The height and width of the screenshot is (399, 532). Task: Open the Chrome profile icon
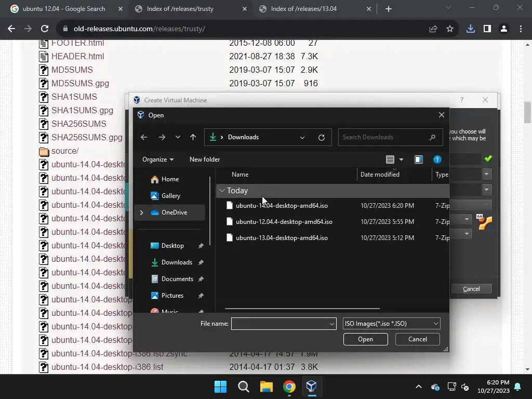504,29
